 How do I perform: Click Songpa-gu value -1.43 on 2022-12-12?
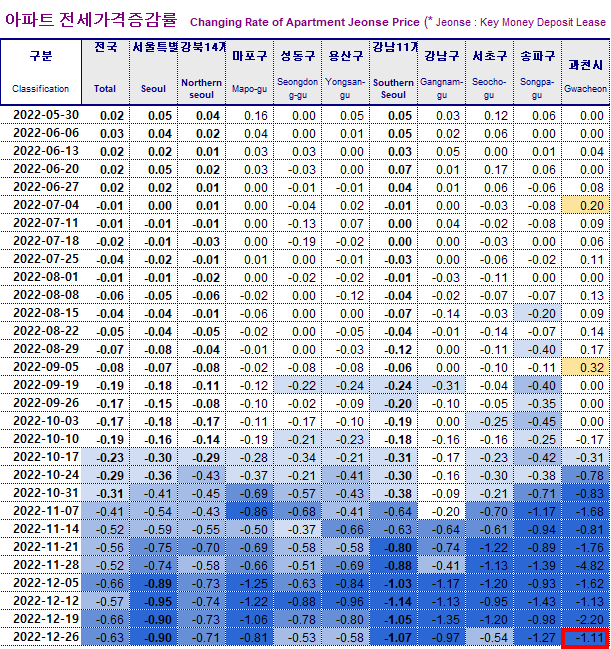click(x=538, y=601)
